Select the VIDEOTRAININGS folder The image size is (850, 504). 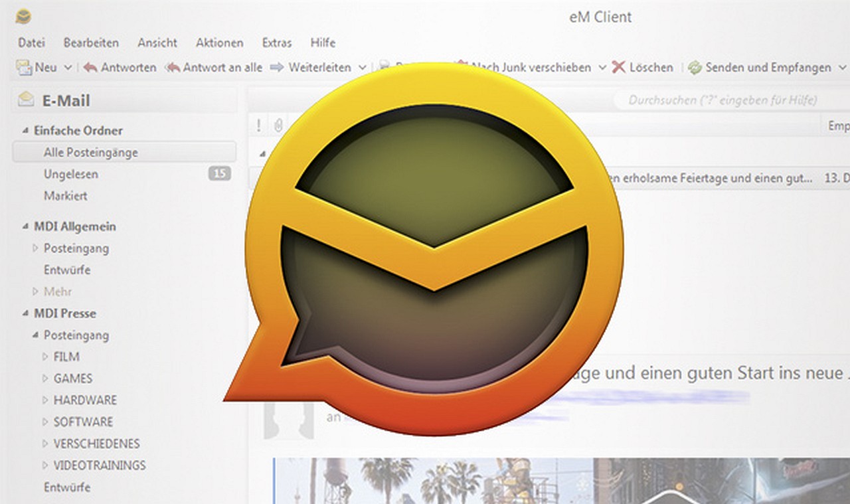coord(100,465)
